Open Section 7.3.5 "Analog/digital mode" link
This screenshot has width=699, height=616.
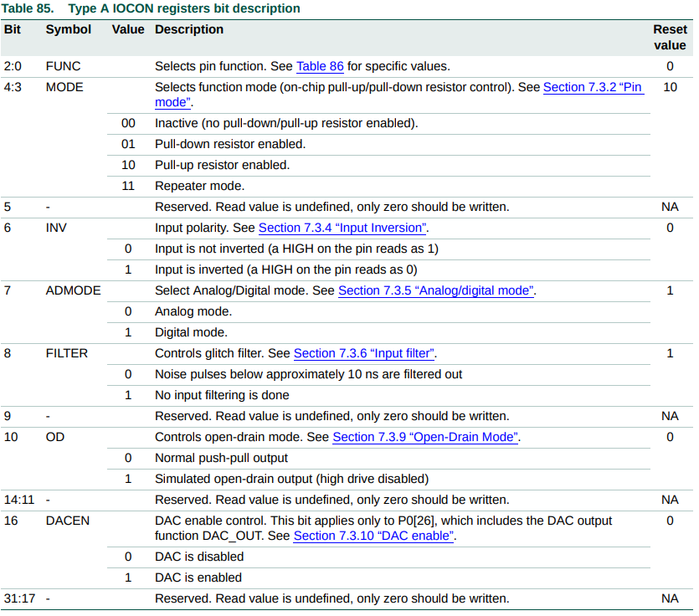point(436,291)
